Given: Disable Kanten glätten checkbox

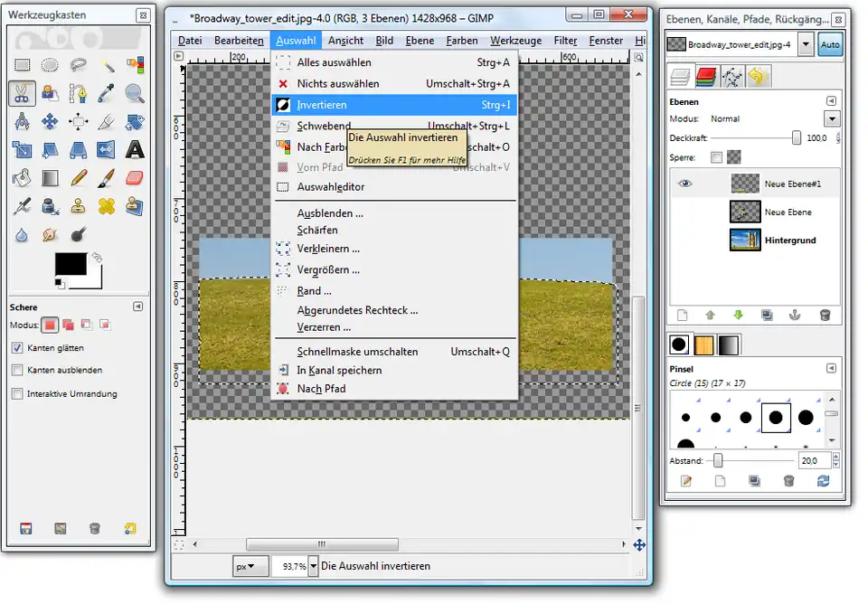Looking at the screenshot, I should click(17, 348).
